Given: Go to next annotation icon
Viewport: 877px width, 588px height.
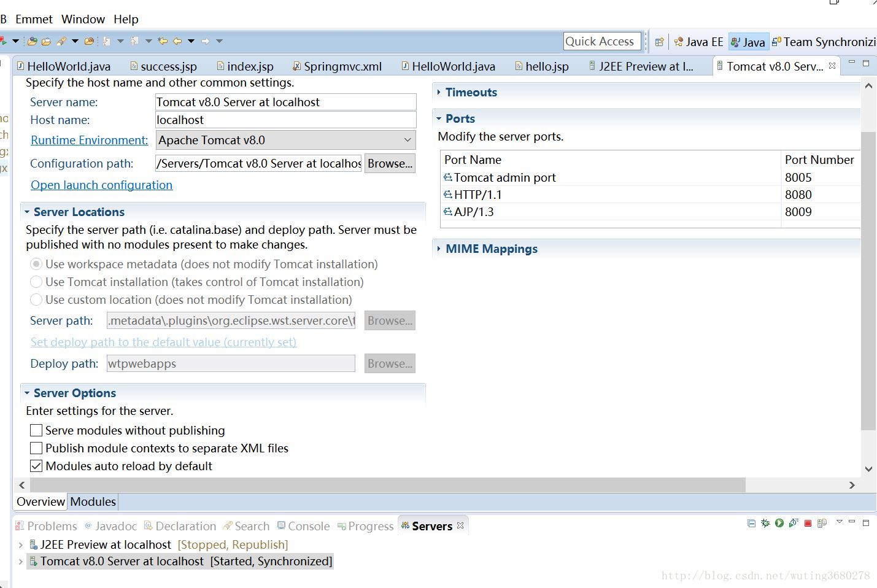Looking at the screenshot, I should tap(106, 41).
